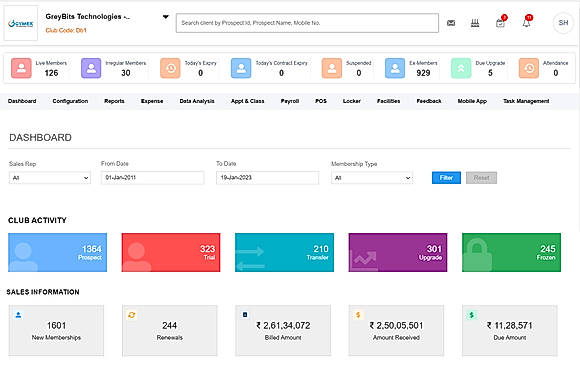Click the Live Members red person icon
Image resolution: width=580 pixels, height=368 pixels.
(x=21, y=68)
